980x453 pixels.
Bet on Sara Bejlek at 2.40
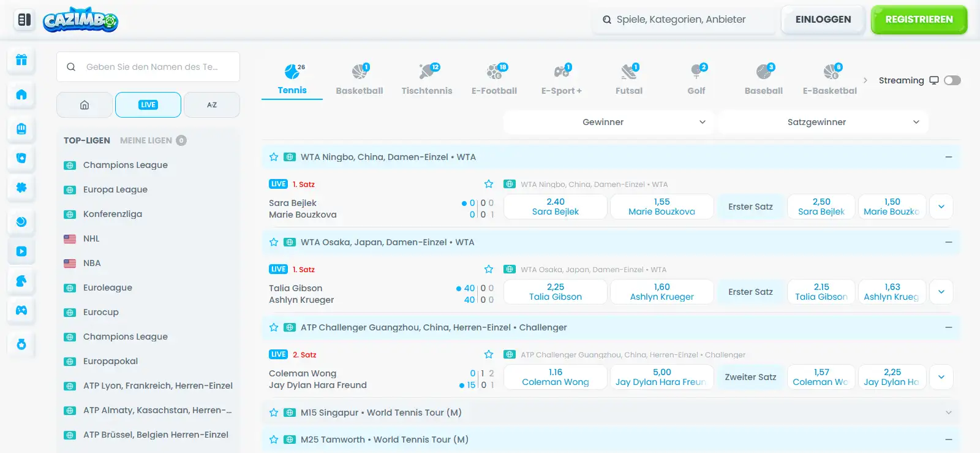click(556, 207)
